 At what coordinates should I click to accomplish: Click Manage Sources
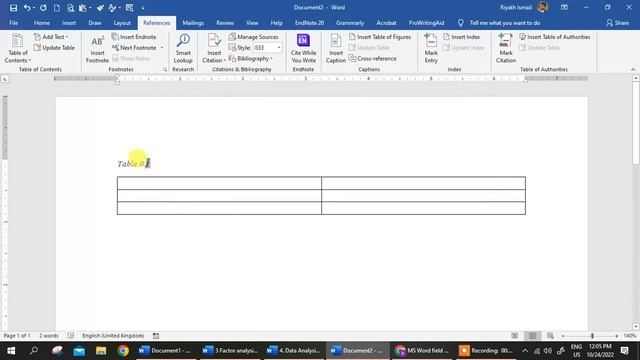pos(253,37)
